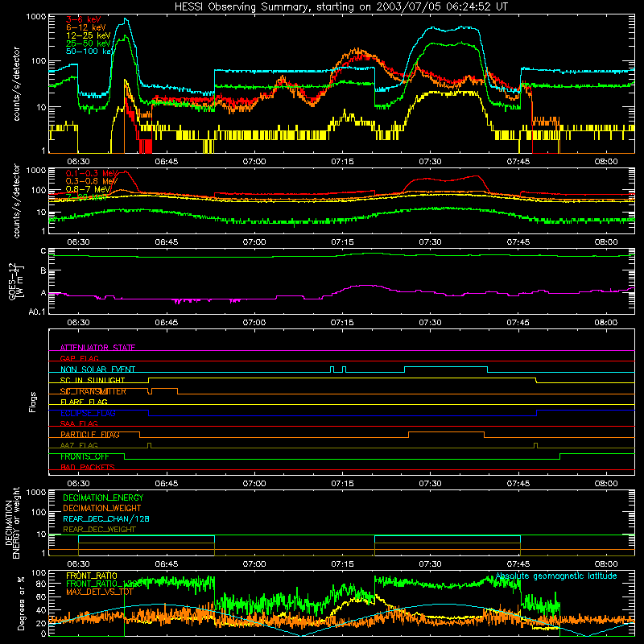Select the yellow '12-25 keV' legend label
This screenshot has height=644, width=644.
pyautogui.click(x=89, y=35)
